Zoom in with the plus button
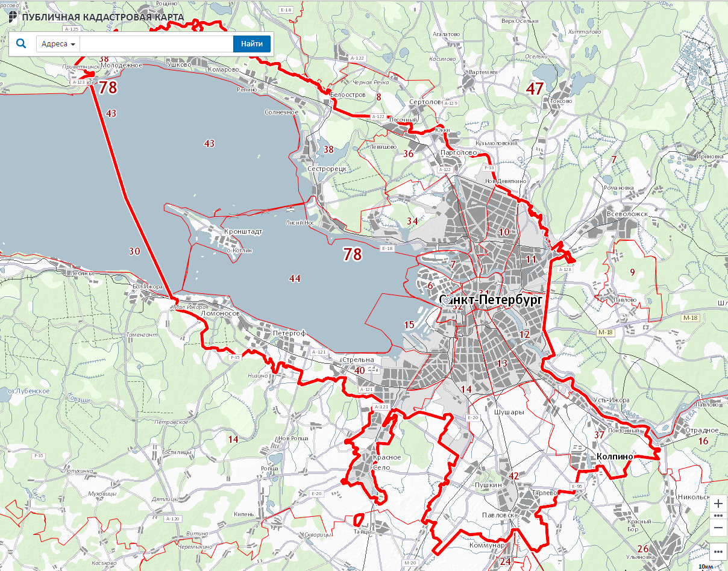Image resolution: width=728 pixels, height=571 pixels. pyautogui.click(x=718, y=504)
